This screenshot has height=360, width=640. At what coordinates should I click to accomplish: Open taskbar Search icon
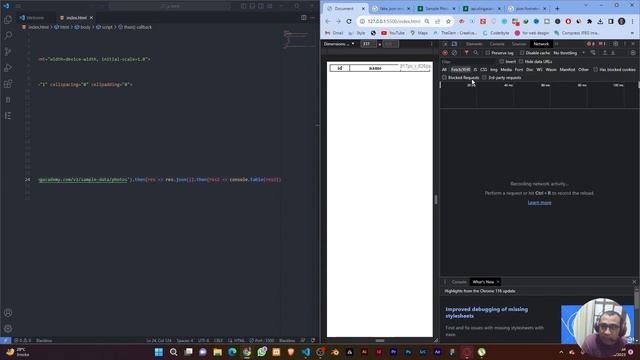pos(173,352)
